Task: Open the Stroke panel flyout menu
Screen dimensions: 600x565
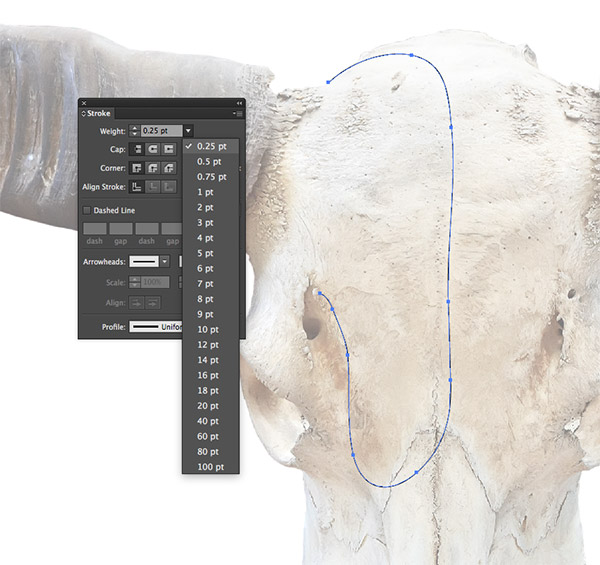Action: click(x=238, y=114)
